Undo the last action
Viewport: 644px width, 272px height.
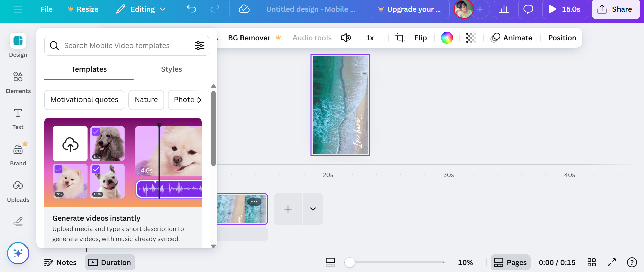[192, 9]
